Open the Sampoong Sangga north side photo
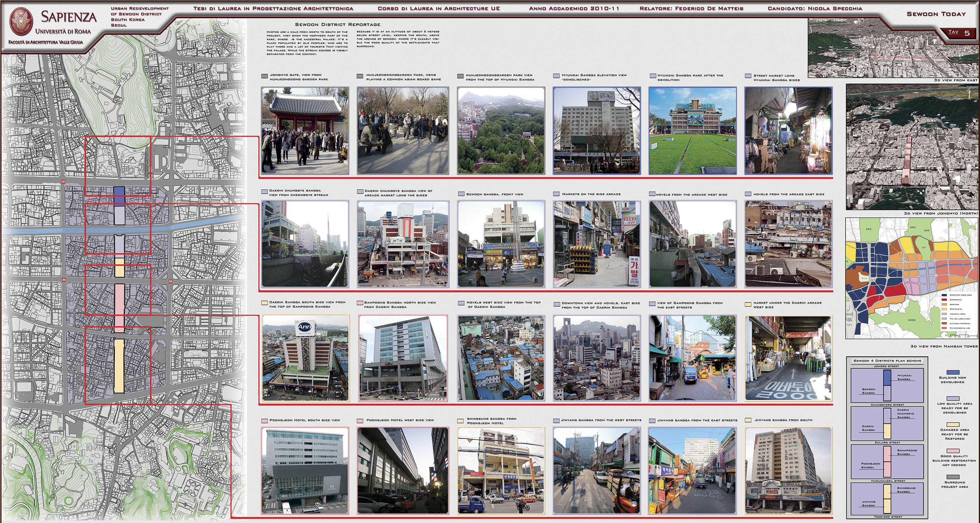The width and height of the screenshot is (980, 523). (403, 358)
